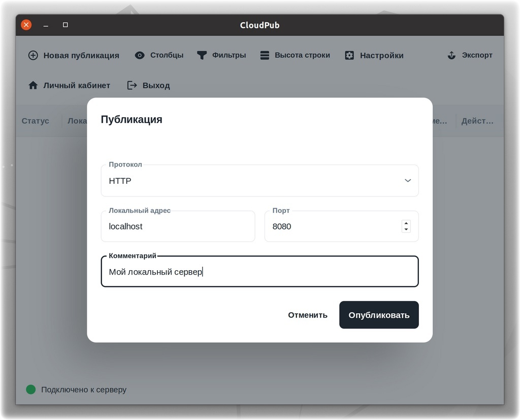This screenshot has height=420, width=520.
Task: Click the Действия column header
Action: [477, 121]
